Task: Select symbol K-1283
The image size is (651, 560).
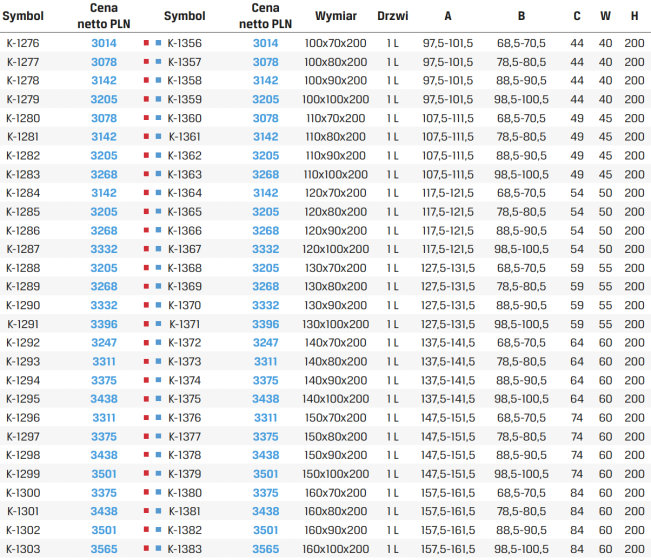Action: 23,174
